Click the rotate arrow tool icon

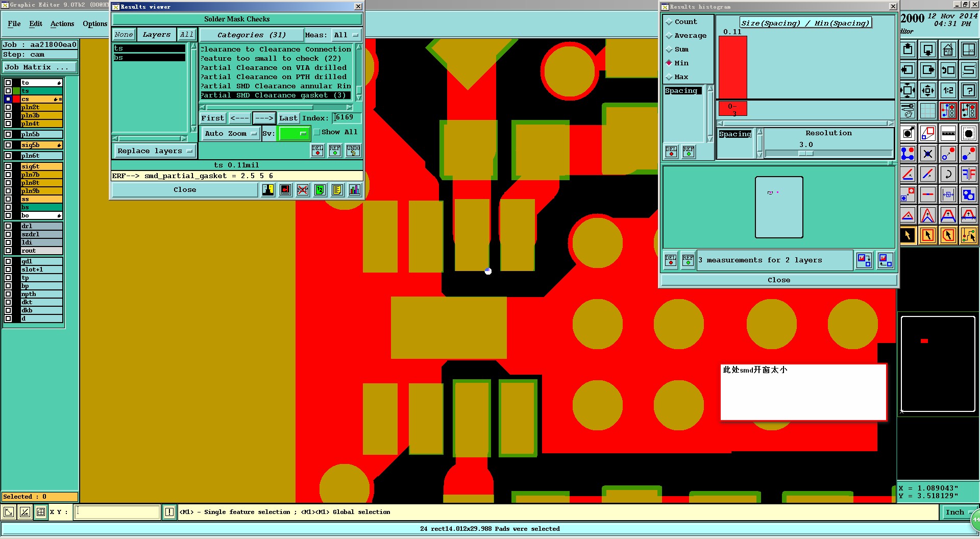coord(948,174)
